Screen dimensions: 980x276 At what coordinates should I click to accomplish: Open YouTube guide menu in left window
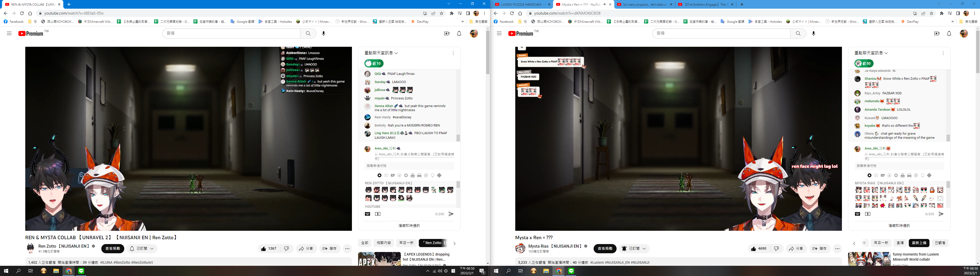click(x=9, y=33)
